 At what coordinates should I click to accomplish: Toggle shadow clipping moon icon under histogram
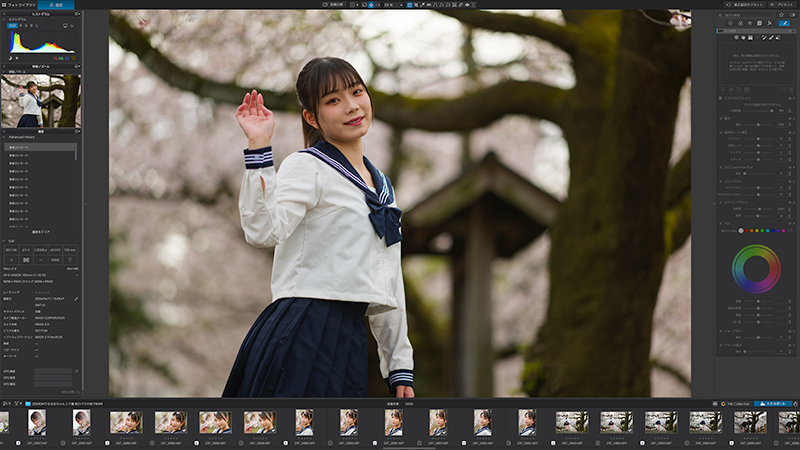(x=10, y=58)
